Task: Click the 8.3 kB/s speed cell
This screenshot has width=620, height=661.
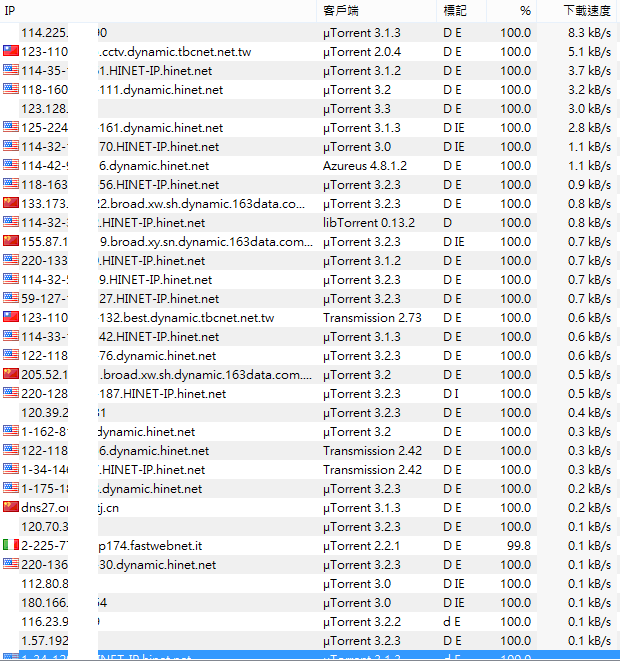Action: tap(589, 32)
